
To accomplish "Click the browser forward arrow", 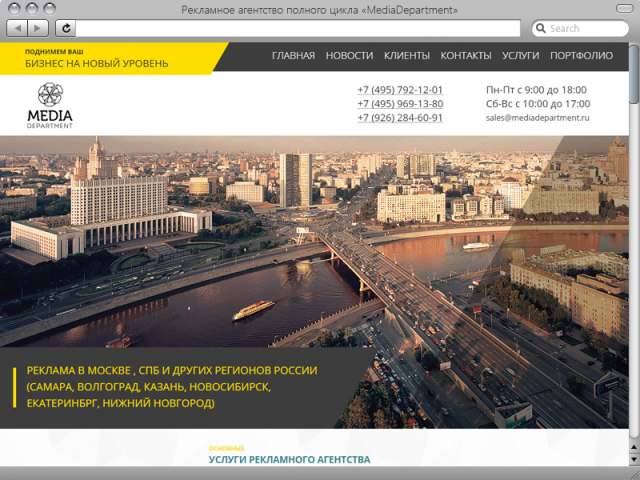I will click(x=38, y=28).
